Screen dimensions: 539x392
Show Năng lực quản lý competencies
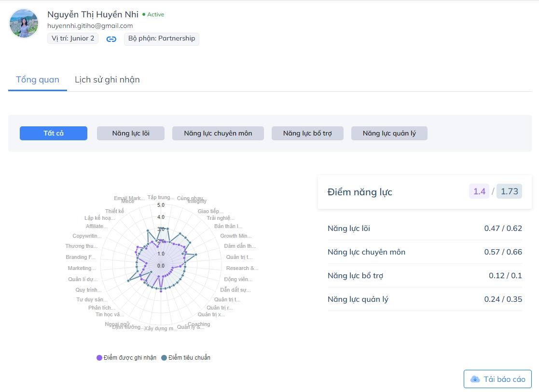tap(389, 133)
